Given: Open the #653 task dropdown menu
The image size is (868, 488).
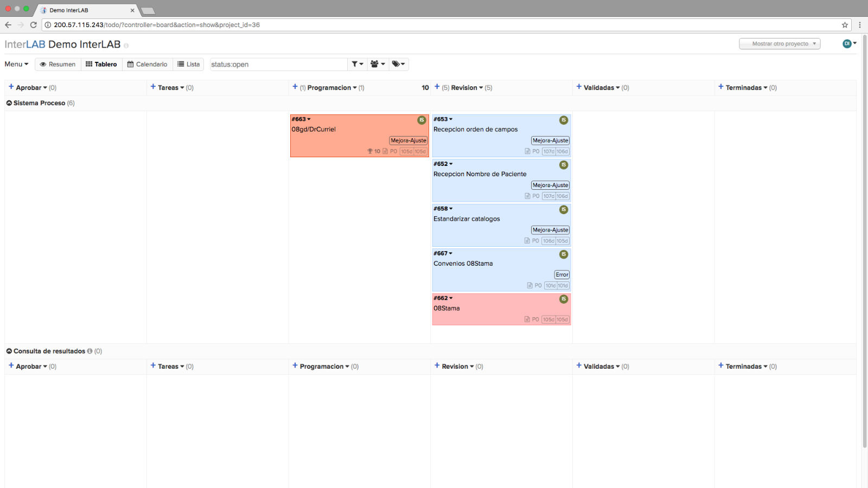Looking at the screenshot, I should pyautogui.click(x=443, y=119).
